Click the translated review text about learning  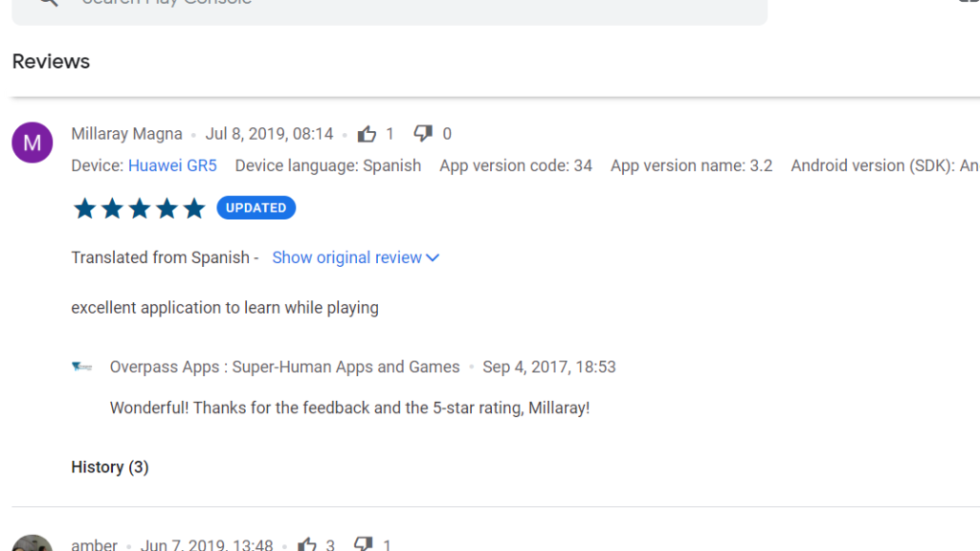tap(225, 308)
